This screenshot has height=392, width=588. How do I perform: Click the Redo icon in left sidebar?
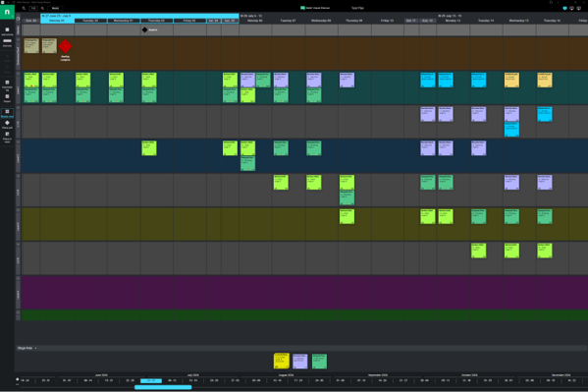tap(7, 67)
